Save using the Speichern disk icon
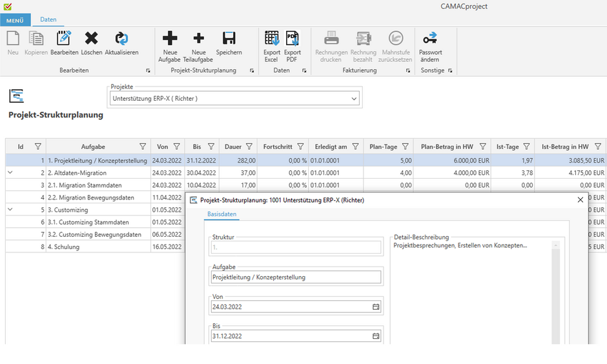This screenshot has width=607, height=364. pos(229,39)
